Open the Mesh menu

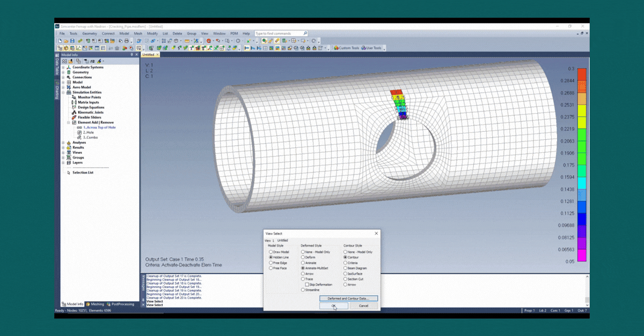click(138, 33)
